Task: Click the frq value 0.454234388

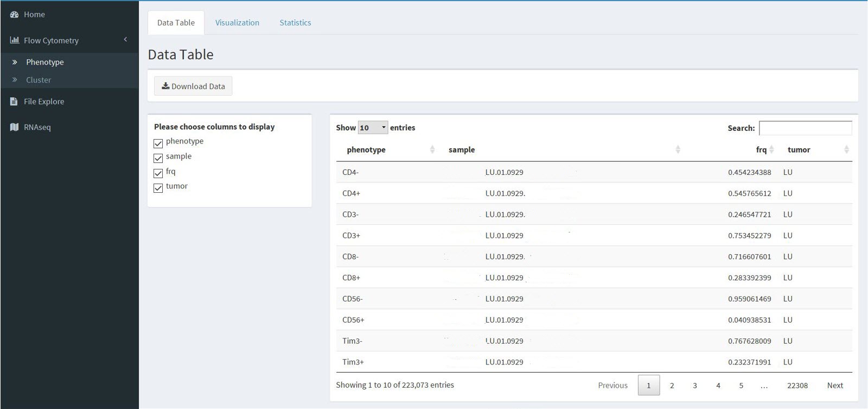Action: point(749,172)
